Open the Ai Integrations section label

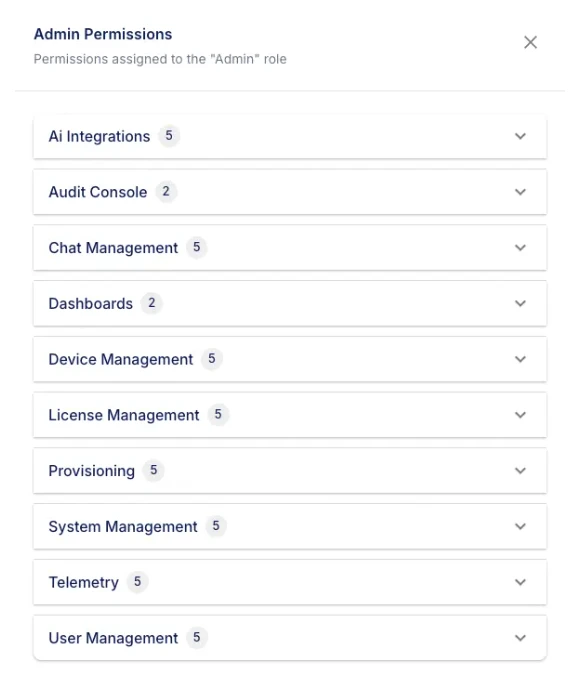point(99,136)
